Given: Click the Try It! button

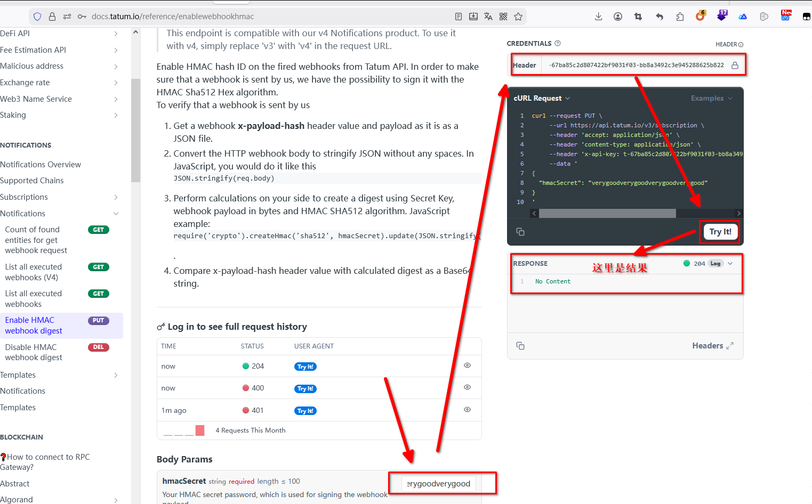Looking at the screenshot, I should (720, 232).
